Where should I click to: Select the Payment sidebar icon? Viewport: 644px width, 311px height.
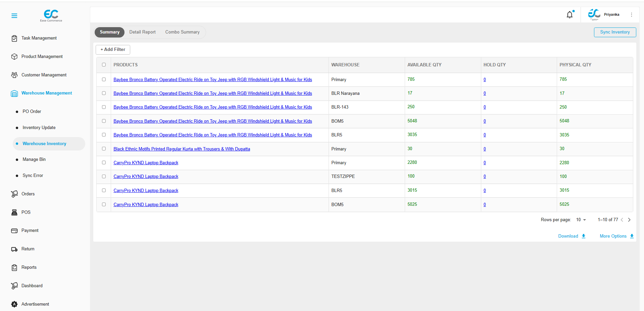(x=14, y=231)
